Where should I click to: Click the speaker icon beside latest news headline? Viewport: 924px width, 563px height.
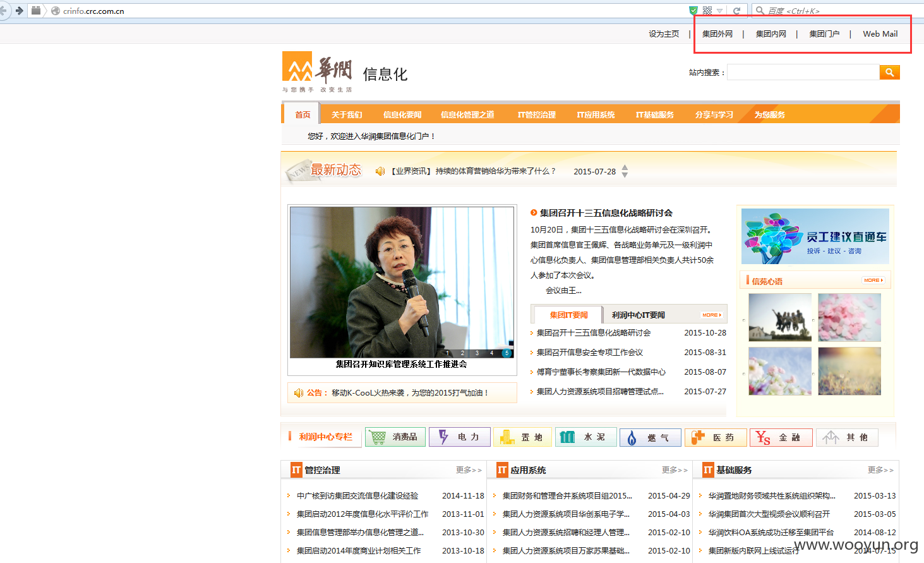click(x=380, y=171)
